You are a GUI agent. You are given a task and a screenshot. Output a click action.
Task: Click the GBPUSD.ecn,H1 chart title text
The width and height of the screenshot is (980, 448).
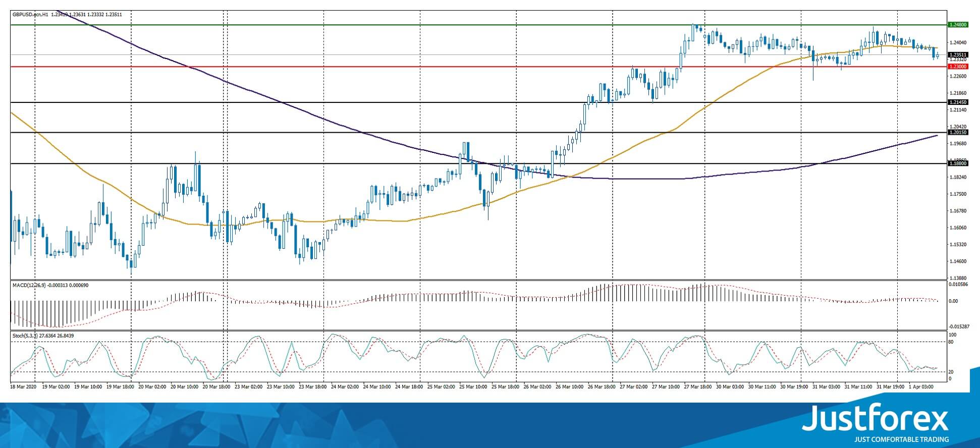[30, 15]
